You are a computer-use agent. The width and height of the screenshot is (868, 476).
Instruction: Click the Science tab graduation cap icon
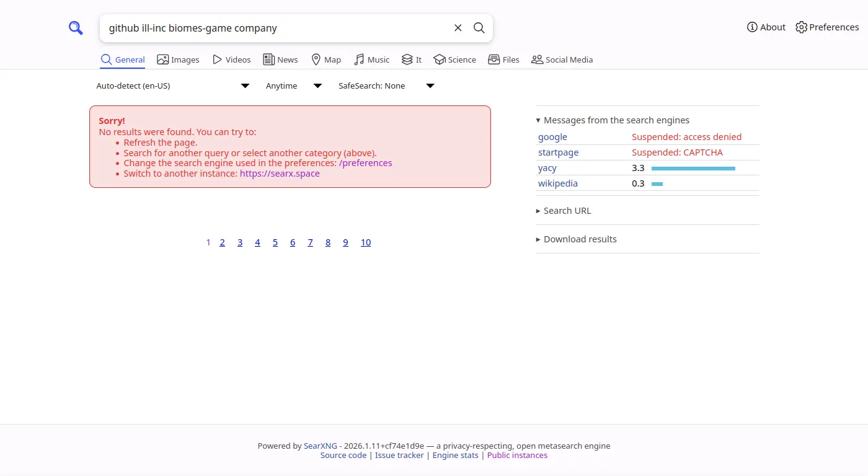tap(440, 59)
